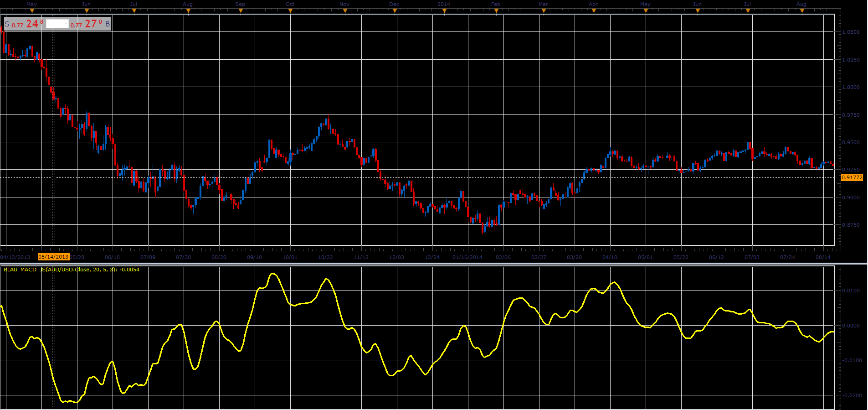Click the orange Nov month marker triangle
This screenshot has width=868, height=410.
point(345,11)
